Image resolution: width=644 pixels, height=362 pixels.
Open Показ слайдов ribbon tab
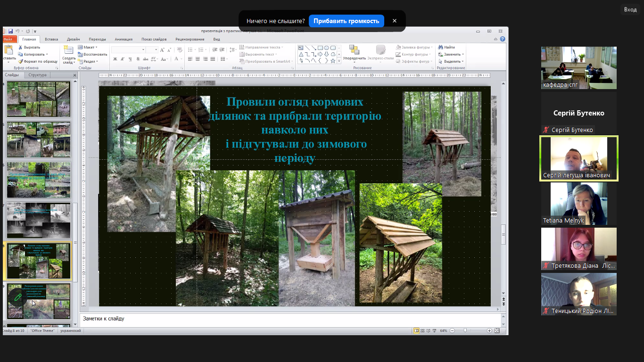point(154,40)
